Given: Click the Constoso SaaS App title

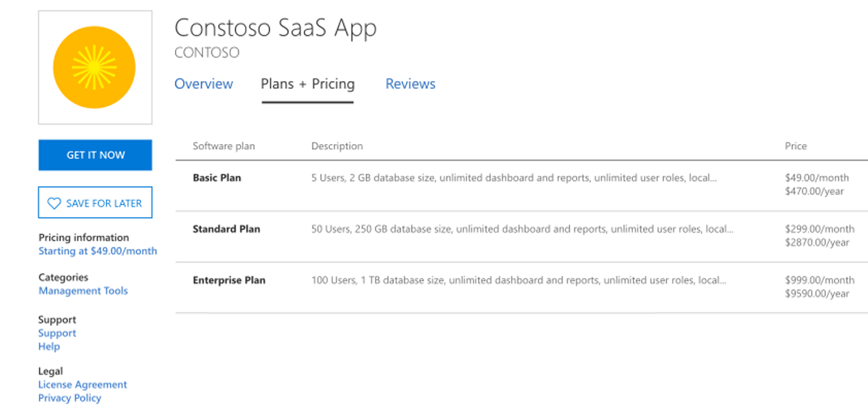Looking at the screenshot, I should [276, 28].
